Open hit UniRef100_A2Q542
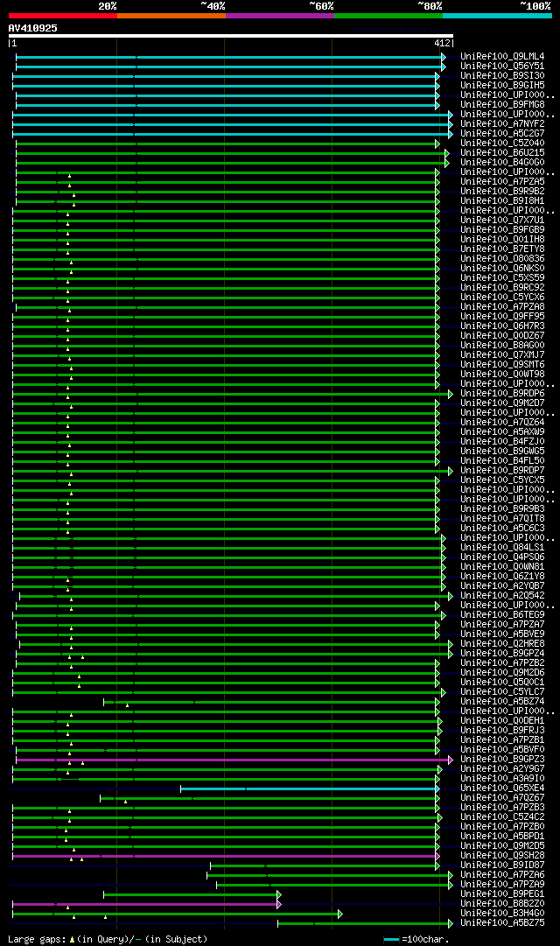 click(x=502, y=595)
